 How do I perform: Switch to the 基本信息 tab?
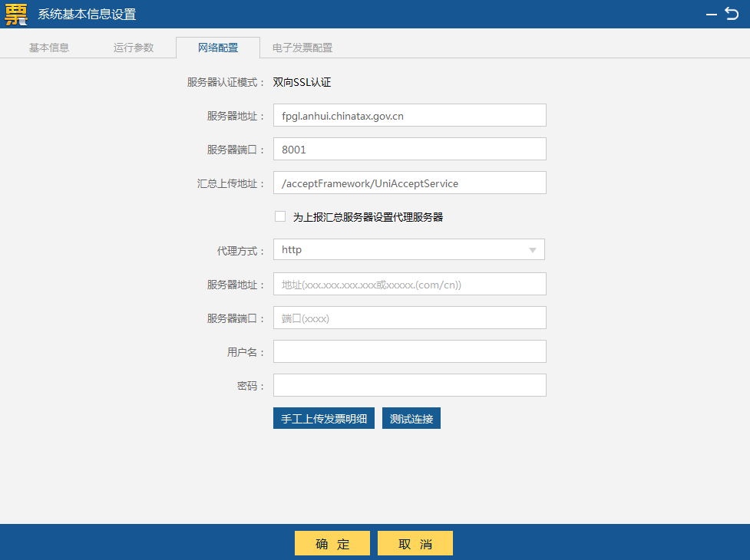48,47
